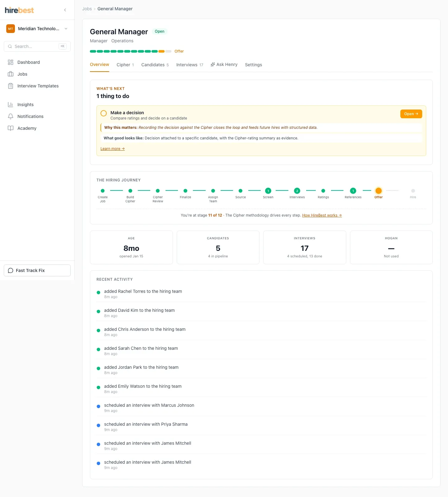Expand the Meridian Technologies organization switcher
Viewport: 448px width, 497px height.
37,29
